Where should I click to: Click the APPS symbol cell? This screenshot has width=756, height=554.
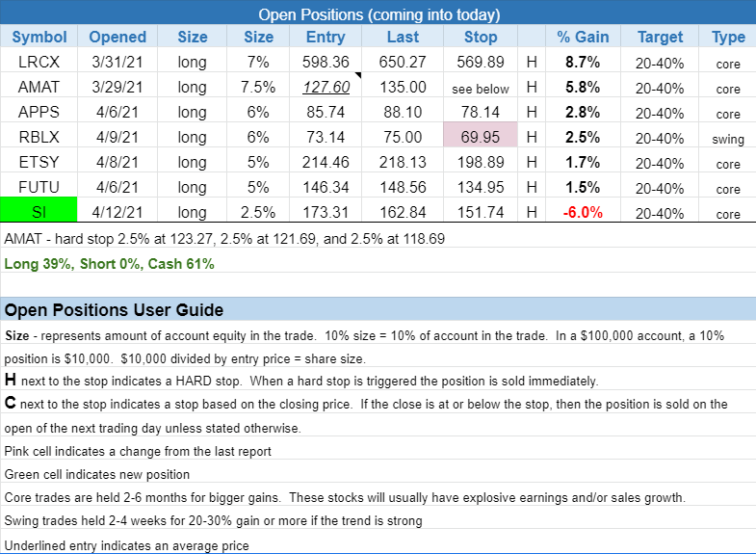tap(39, 112)
